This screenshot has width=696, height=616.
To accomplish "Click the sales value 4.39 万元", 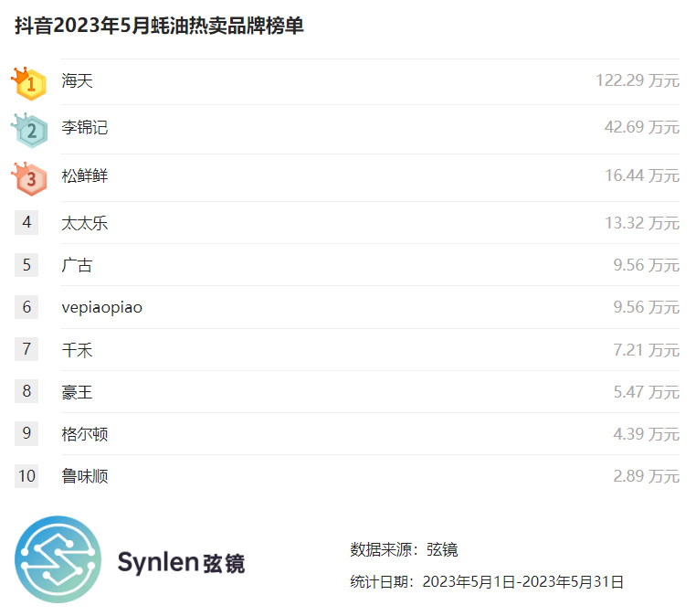I will [x=647, y=434].
